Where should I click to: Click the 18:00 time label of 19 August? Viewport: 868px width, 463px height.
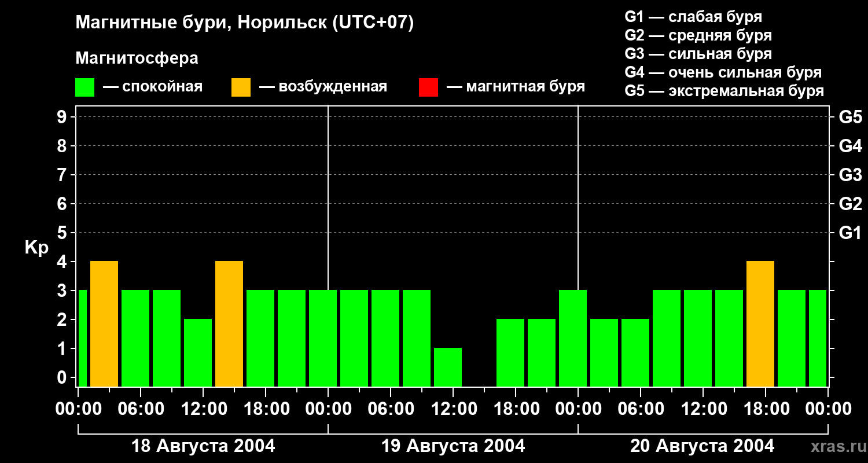click(x=516, y=409)
